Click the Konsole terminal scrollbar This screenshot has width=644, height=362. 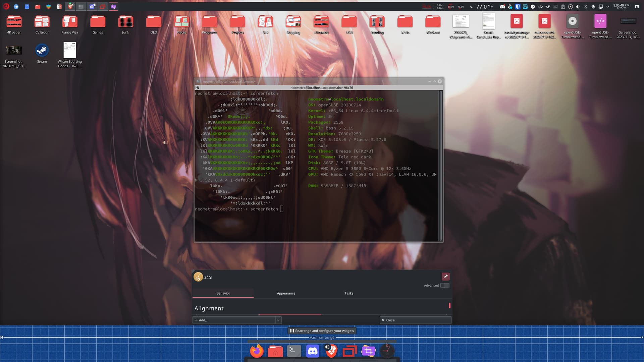(441, 165)
